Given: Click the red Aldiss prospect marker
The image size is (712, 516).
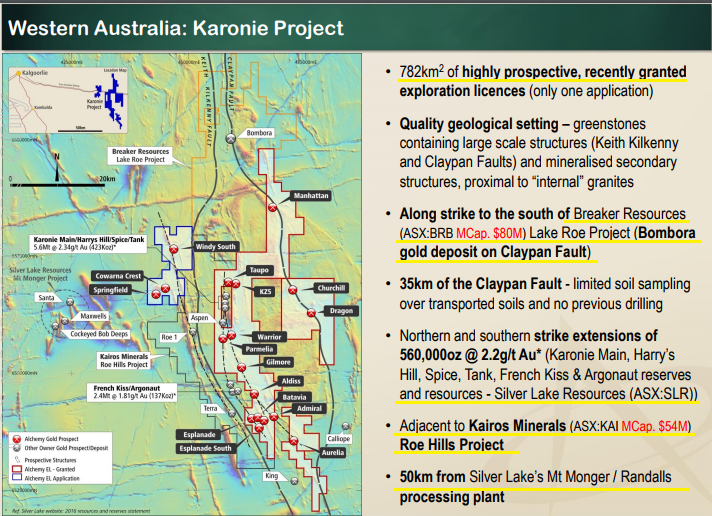Looking at the screenshot, I should [x=254, y=394].
